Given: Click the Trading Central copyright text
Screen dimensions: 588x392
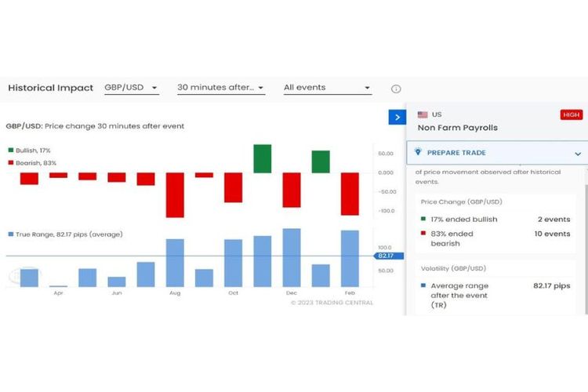Looking at the screenshot, I should (332, 303).
